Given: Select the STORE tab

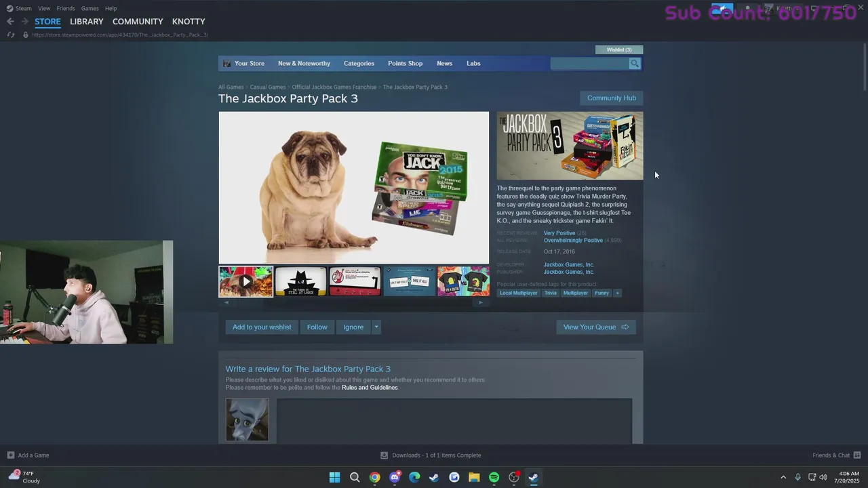Looking at the screenshot, I should [x=47, y=22].
